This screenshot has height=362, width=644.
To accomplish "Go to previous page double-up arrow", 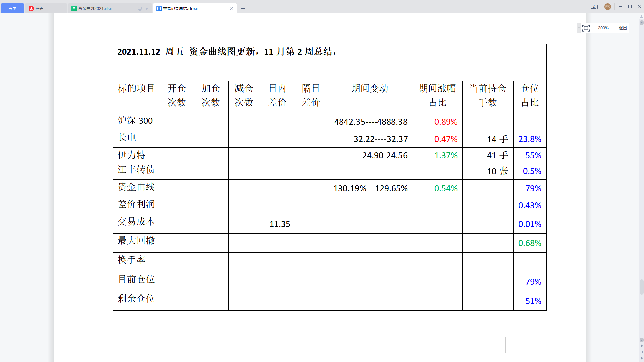I will (x=641, y=346).
